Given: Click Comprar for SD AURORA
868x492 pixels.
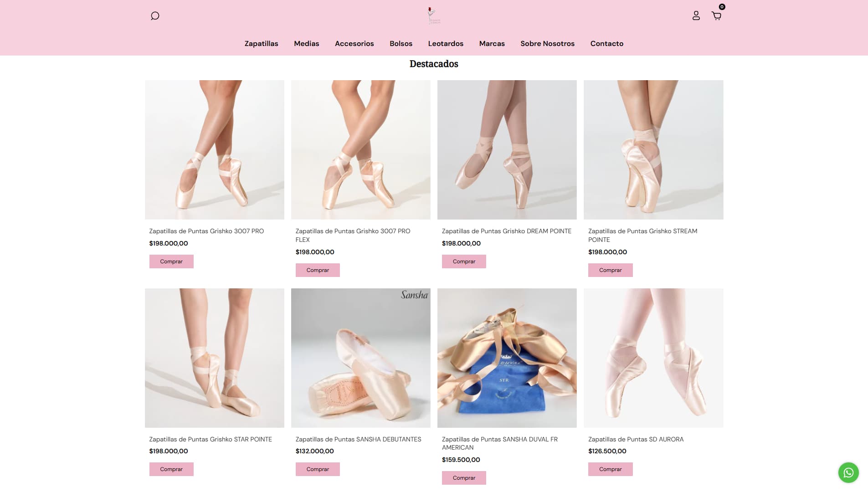Looking at the screenshot, I should 610,469.
